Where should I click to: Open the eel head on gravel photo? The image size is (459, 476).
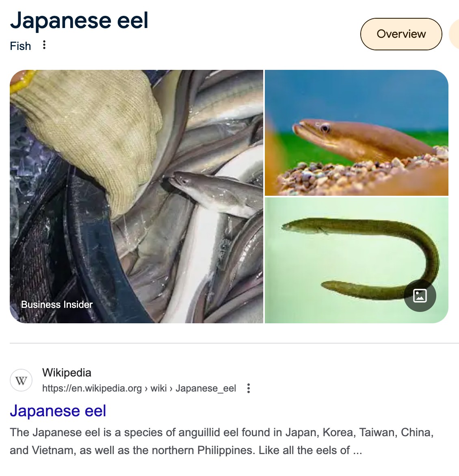[356, 133]
